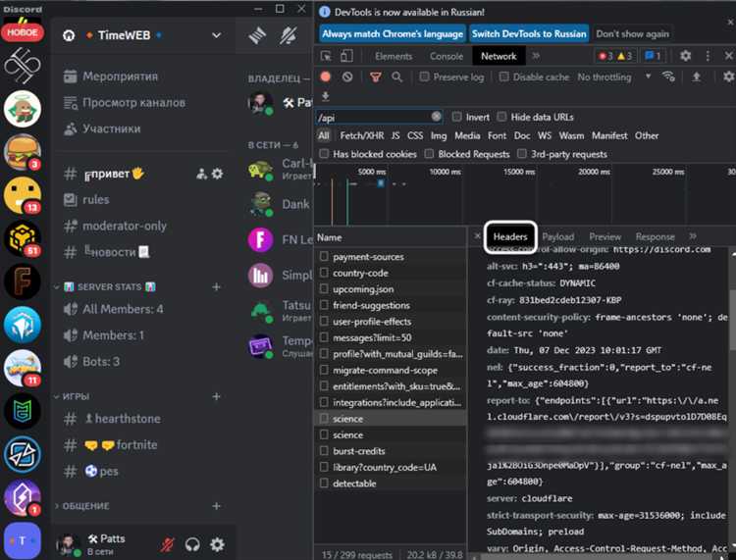Viewport: 736px width, 560px height.
Task: Create invite for привет channel
Action: tap(201, 174)
